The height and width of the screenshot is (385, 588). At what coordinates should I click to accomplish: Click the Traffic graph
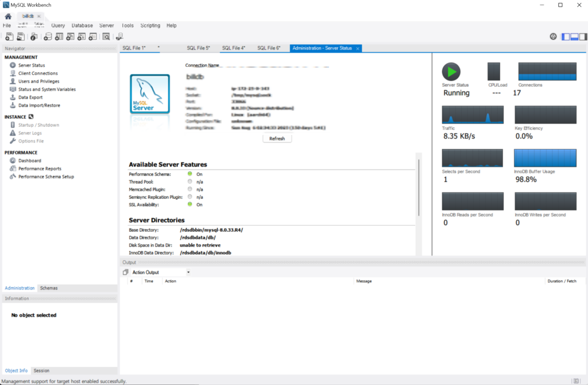[x=473, y=114]
